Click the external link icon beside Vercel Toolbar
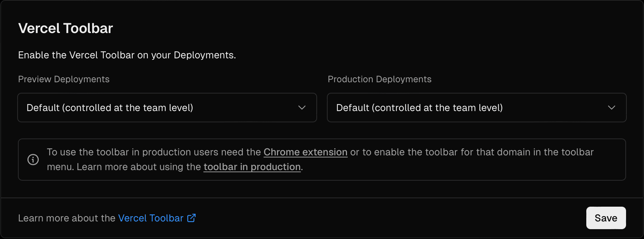 [x=191, y=218]
